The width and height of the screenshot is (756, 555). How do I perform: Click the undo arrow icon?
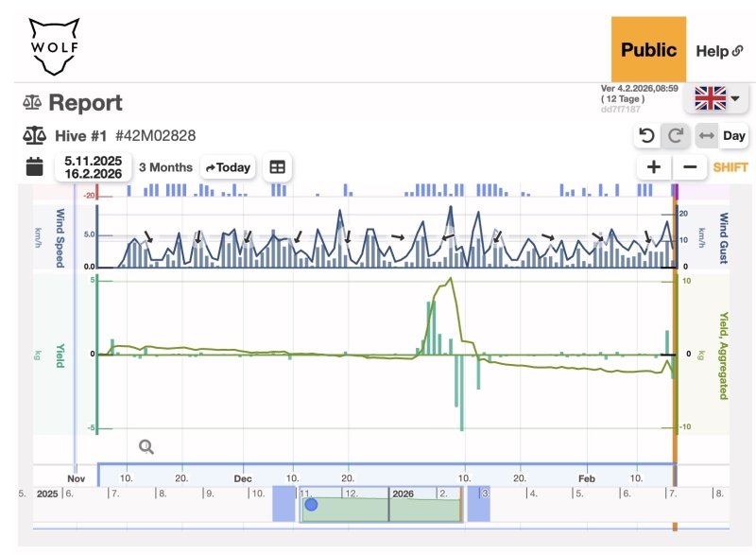tap(646, 135)
